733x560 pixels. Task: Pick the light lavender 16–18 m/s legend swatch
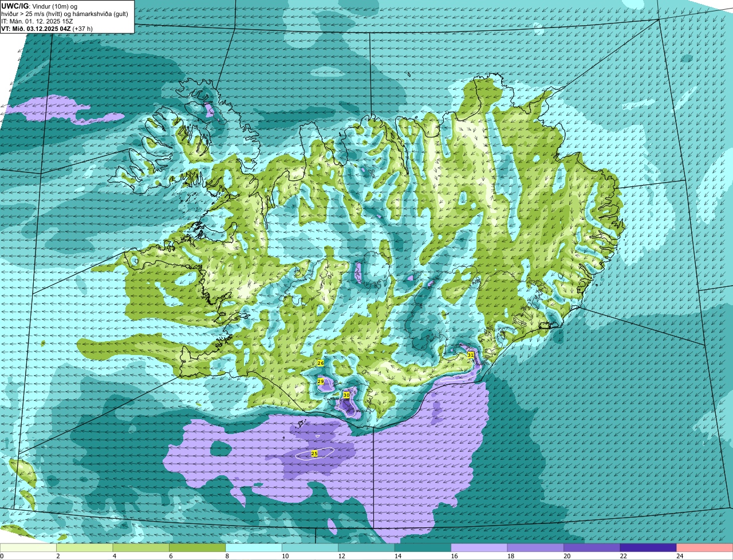479,547
